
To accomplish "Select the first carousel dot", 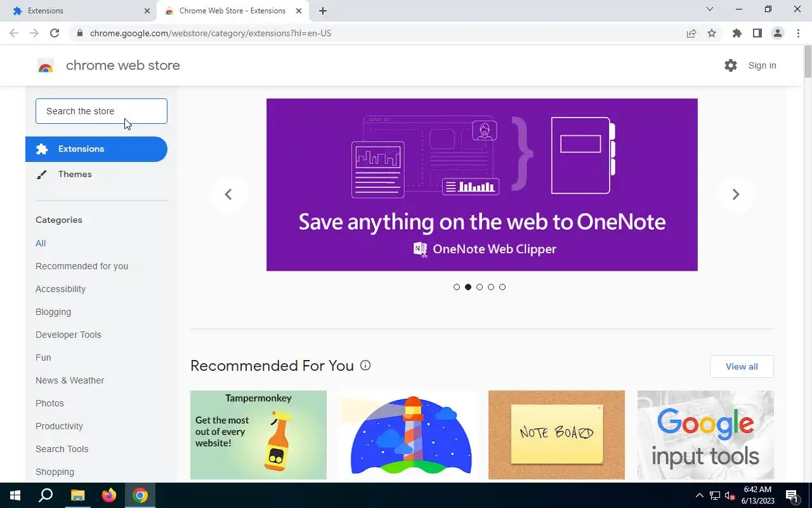I will [x=457, y=287].
